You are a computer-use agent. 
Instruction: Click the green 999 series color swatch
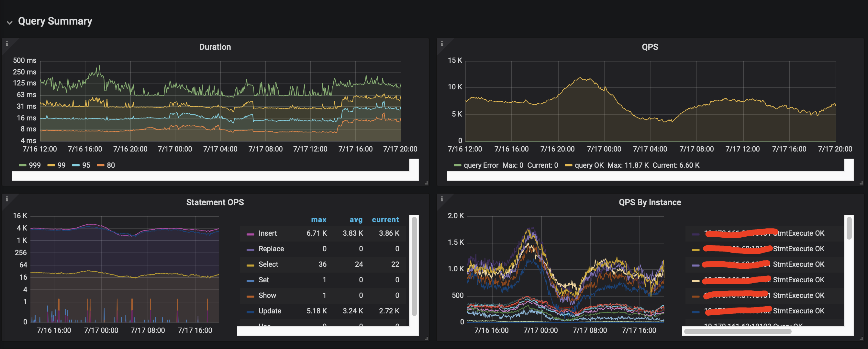click(23, 165)
